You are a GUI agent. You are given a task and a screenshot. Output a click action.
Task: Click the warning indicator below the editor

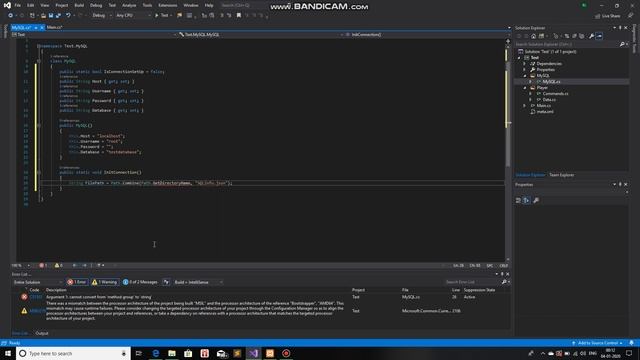pyautogui.click(x=58, y=265)
